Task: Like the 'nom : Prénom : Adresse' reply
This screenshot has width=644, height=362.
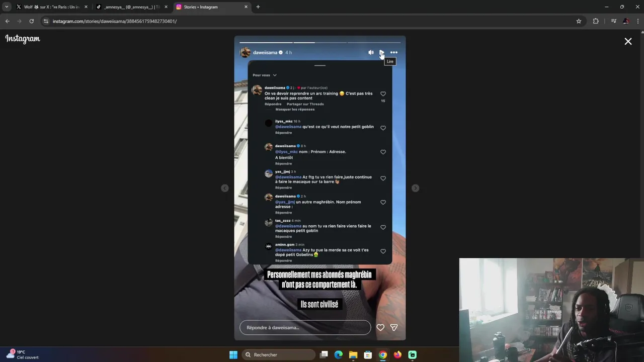Action: [x=383, y=152]
